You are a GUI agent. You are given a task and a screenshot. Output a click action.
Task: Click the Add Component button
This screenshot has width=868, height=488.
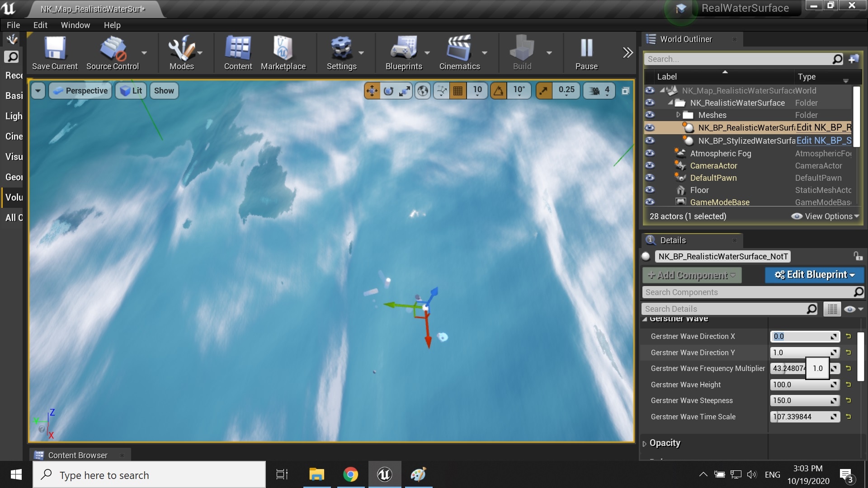(691, 275)
